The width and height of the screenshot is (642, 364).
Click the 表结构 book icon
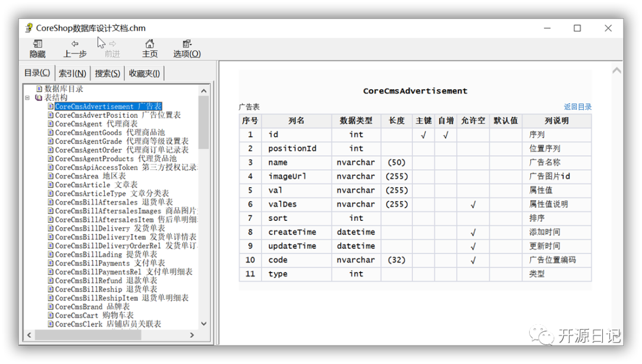39,97
